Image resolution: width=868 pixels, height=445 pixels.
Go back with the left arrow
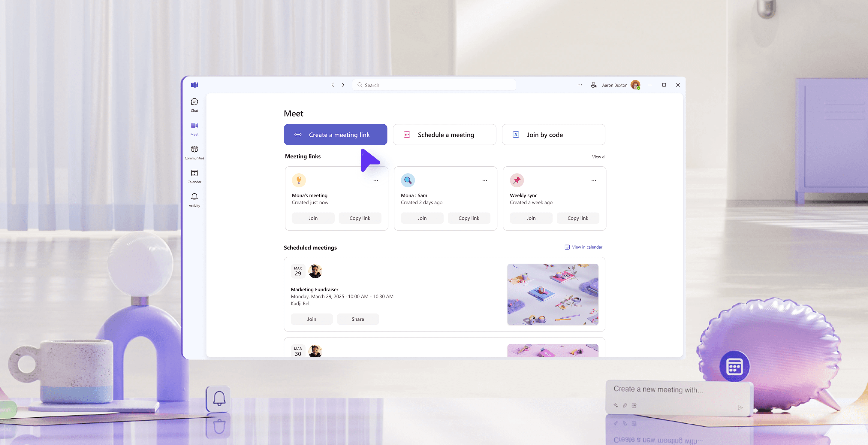point(333,85)
